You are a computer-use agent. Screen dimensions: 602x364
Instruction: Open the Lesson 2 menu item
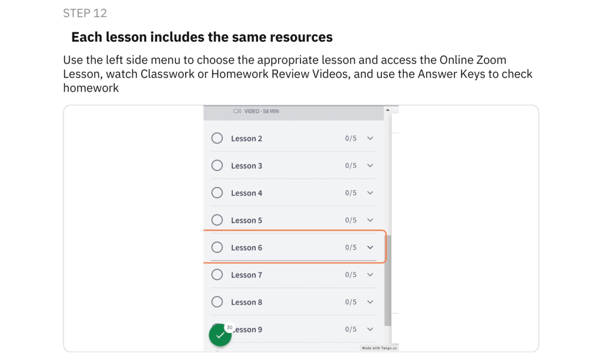pyautogui.click(x=293, y=139)
